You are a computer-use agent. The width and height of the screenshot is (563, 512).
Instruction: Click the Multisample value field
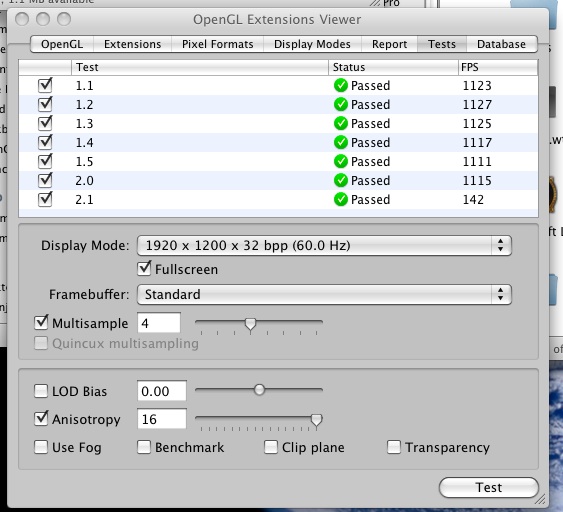point(159,323)
